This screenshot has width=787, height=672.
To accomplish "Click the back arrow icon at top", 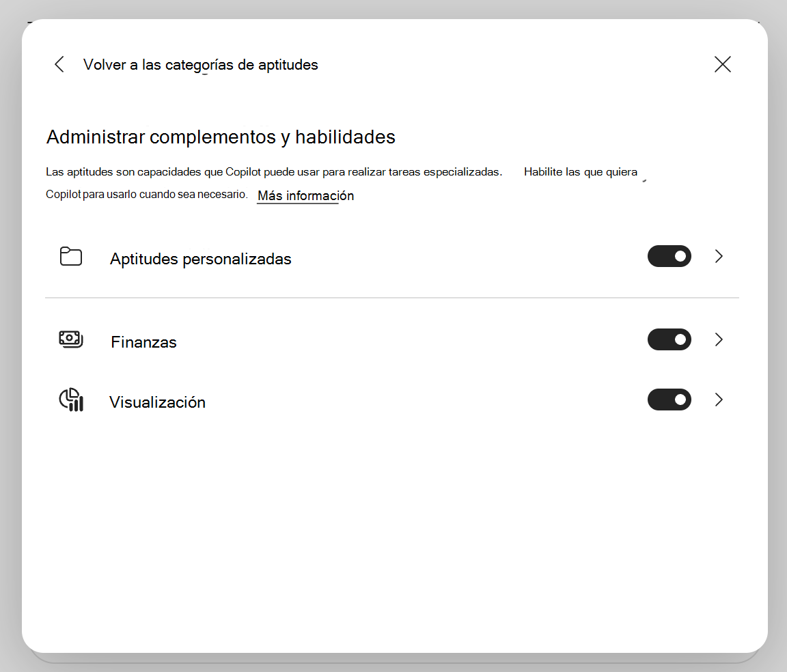I will point(59,64).
